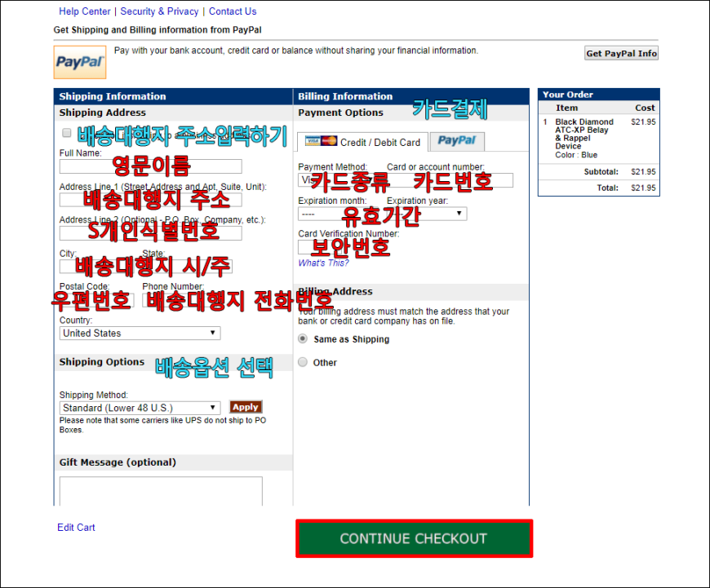
Task: Click the Edit Cart link
Action: 76,528
